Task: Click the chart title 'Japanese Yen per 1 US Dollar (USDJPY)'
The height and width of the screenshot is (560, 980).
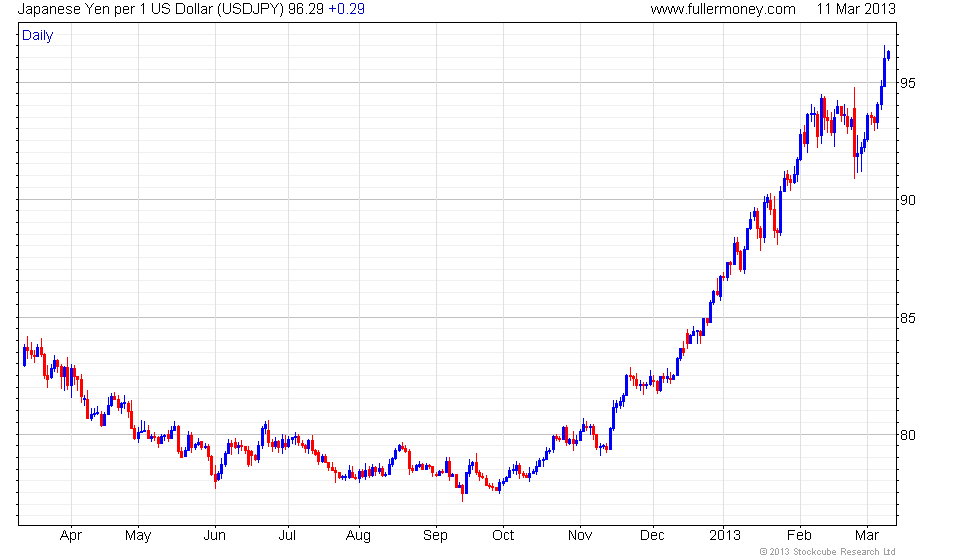Action: point(151,9)
